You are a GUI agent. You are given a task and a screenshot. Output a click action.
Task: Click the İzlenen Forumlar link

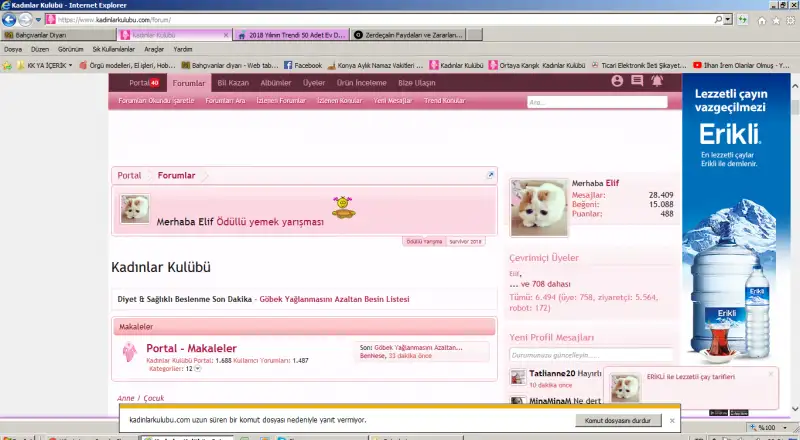pos(281,101)
